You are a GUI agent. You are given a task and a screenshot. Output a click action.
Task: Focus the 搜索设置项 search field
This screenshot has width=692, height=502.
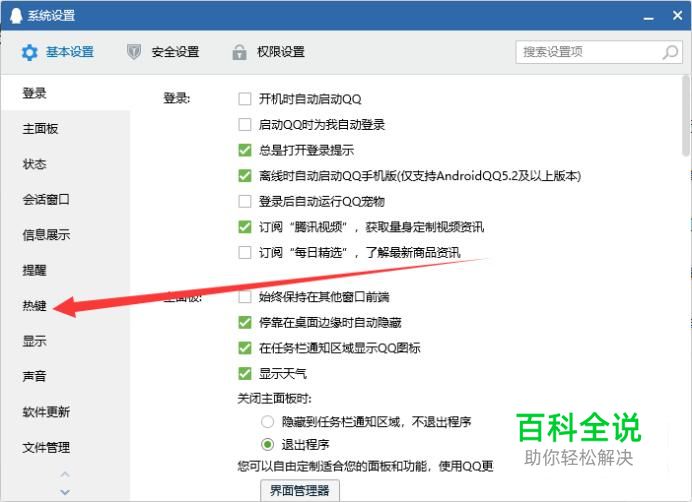[599, 52]
